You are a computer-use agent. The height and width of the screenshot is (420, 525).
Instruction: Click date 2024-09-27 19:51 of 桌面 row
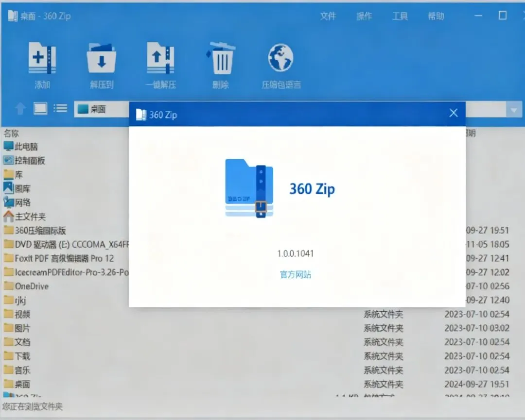477,384
